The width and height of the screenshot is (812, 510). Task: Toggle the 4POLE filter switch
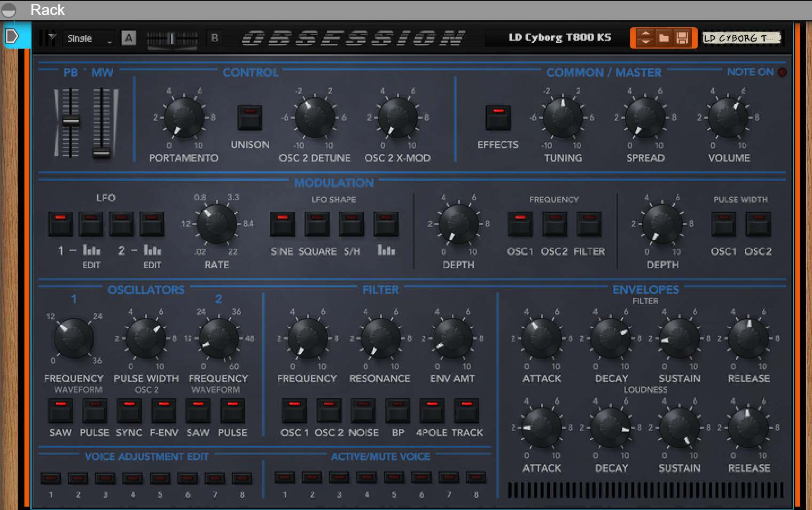(x=432, y=411)
